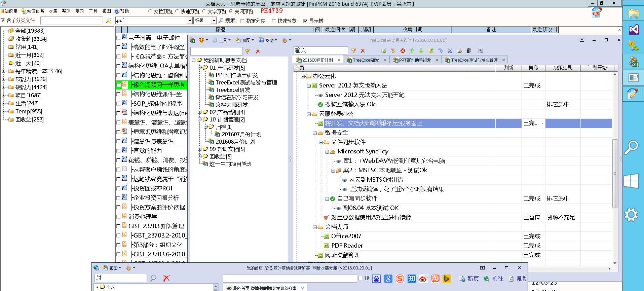Click the green move-up arrow in TreeExcel
This screenshot has height=291, width=644.
(412, 51)
